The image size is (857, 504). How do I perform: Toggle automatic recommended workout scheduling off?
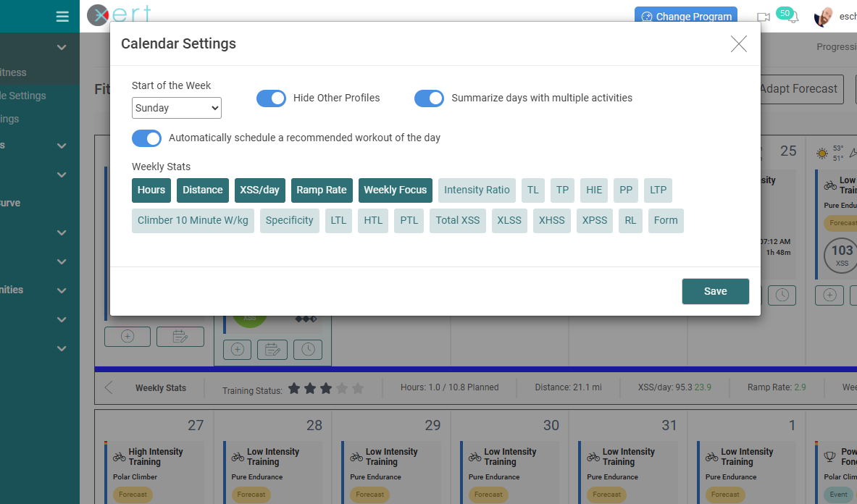pos(146,138)
